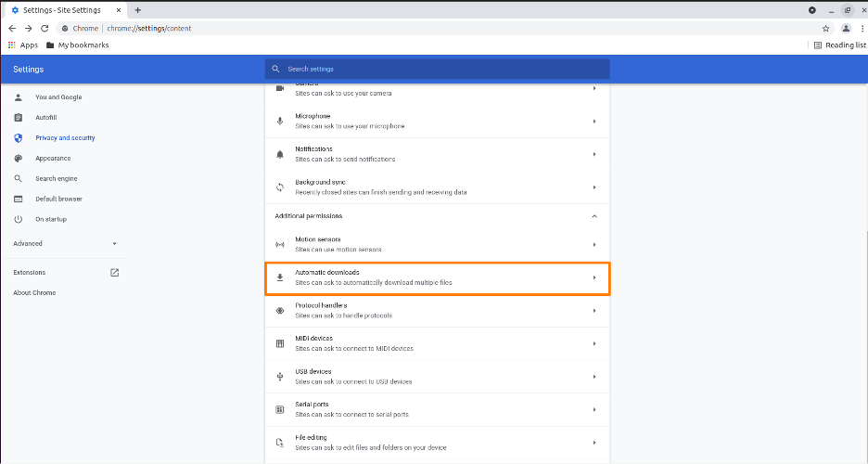This screenshot has width=868, height=464.
Task: Open Camera permission arrow
Action: click(x=594, y=88)
